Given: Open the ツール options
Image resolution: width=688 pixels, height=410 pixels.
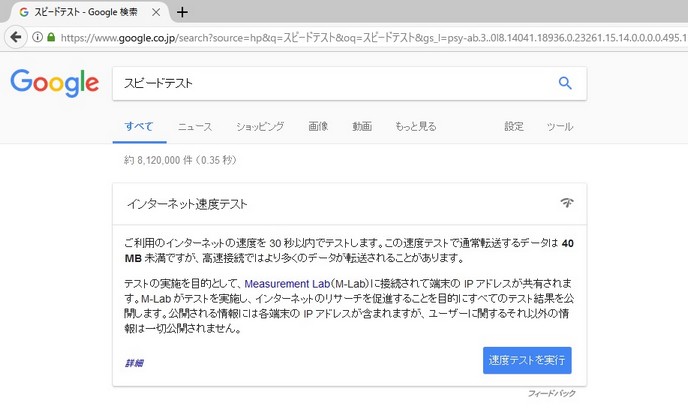Looking at the screenshot, I should pos(559,126).
